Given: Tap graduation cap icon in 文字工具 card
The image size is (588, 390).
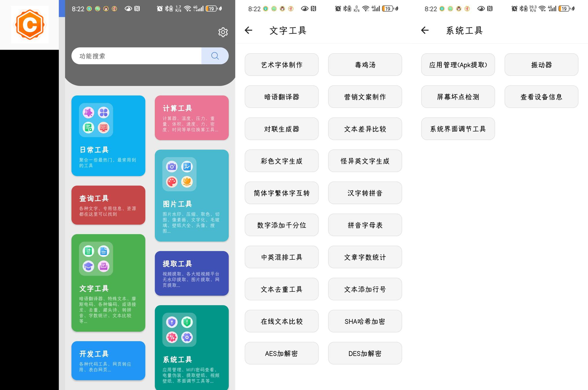Looking at the screenshot, I should coord(89,266).
